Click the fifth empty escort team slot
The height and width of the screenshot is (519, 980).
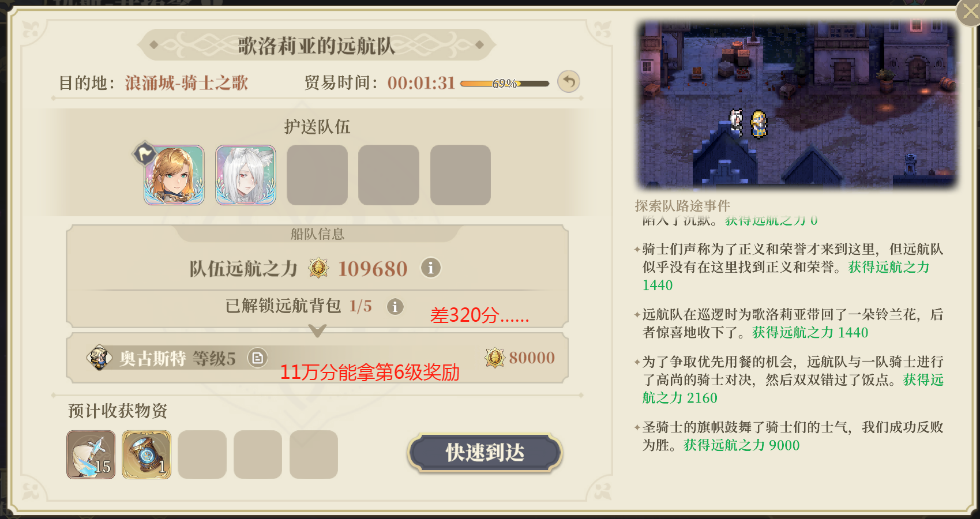click(x=460, y=175)
